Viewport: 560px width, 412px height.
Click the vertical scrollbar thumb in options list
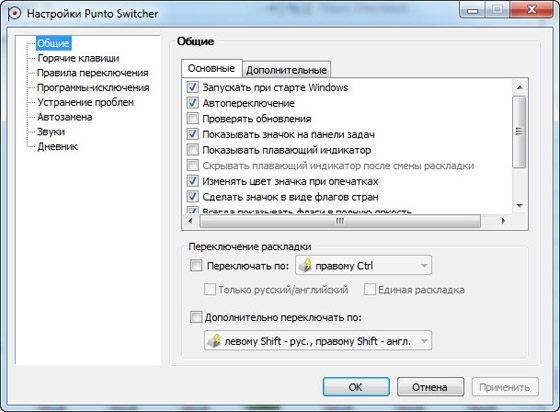pos(519,131)
